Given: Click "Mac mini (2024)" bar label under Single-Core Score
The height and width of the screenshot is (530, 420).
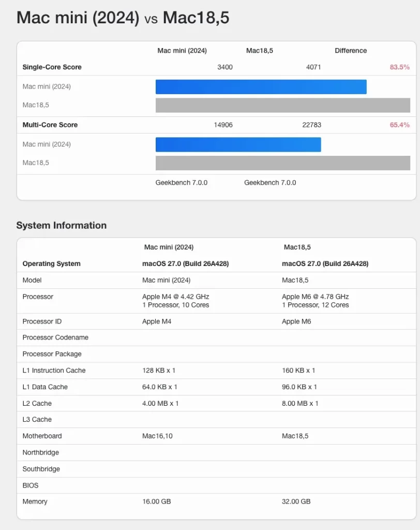Looking at the screenshot, I should [47, 86].
